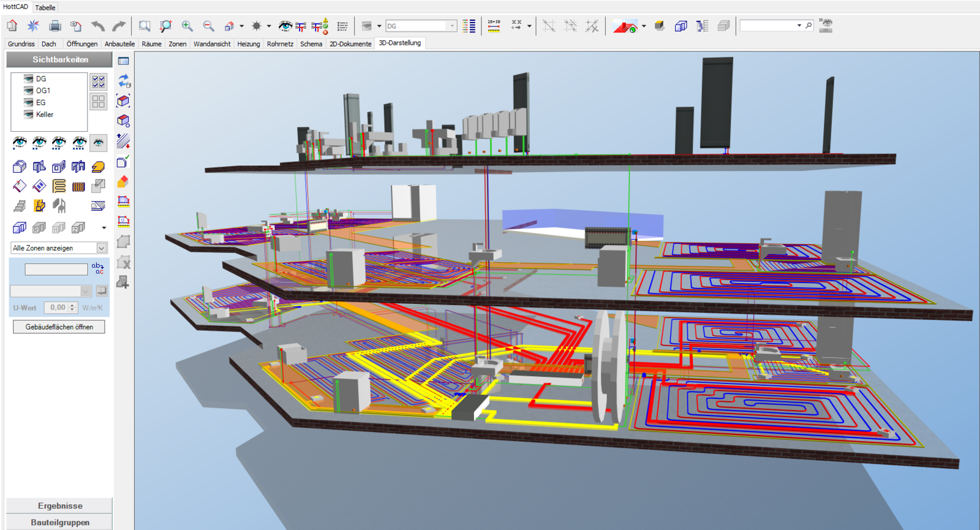Viewport: 980px width, 530px height.
Task: Click the zoom in magnifier icon
Action: tap(187, 26)
